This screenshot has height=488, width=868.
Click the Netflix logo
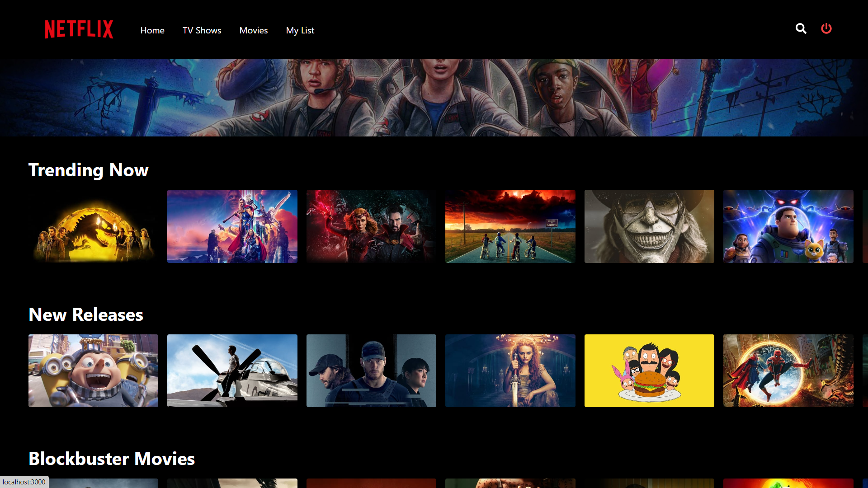(79, 29)
